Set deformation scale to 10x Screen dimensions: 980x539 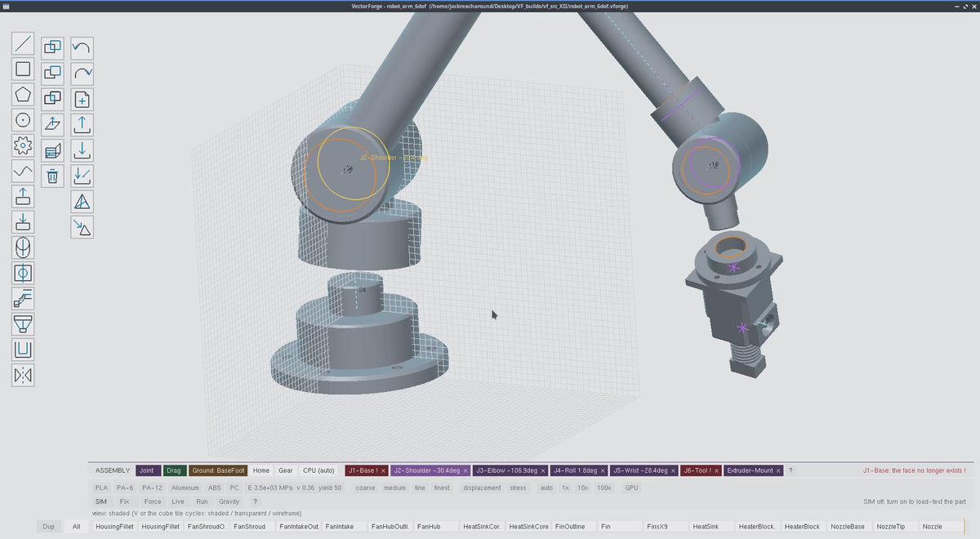tap(583, 488)
